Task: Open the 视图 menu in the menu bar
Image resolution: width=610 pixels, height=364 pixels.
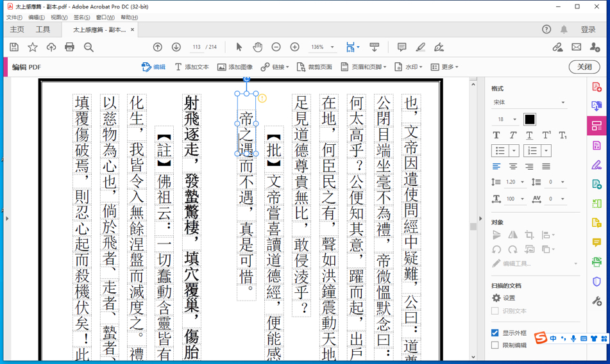Action: point(58,17)
